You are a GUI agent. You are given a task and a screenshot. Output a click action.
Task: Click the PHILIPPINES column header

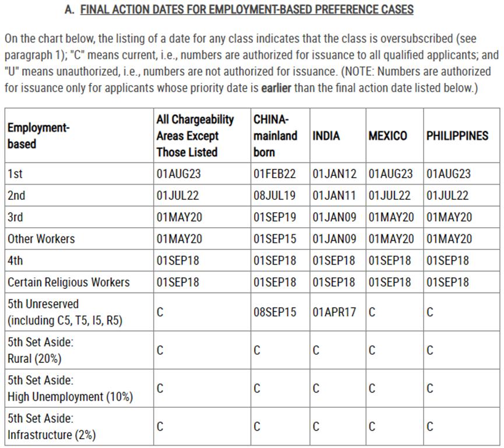tap(457, 136)
